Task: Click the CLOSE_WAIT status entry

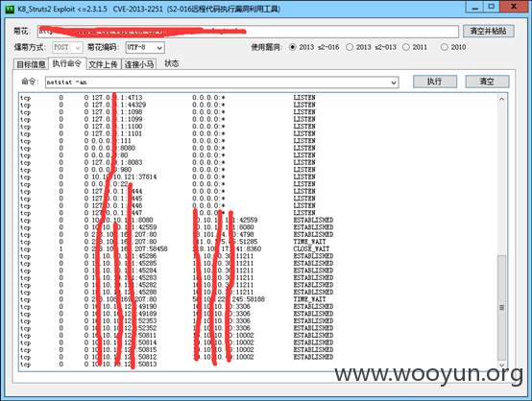Action: pyautogui.click(x=311, y=248)
